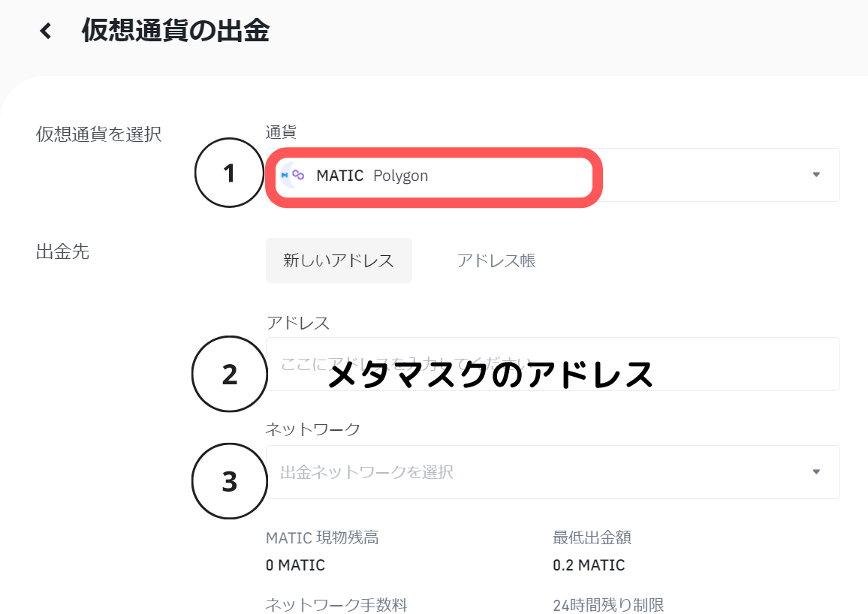Viewport: 868px width, 614px height.
Task: Switch to the アドレス帳 tab
Action: click(x=496, y=260)
